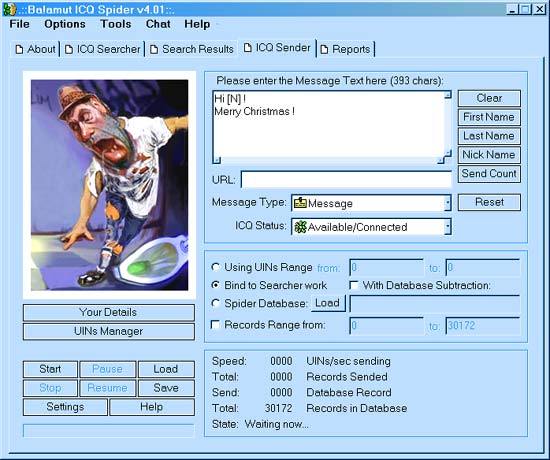Click the message area scrollbar up arrow
The width and height of the screenshot is (550, 460).
(448, 95)
